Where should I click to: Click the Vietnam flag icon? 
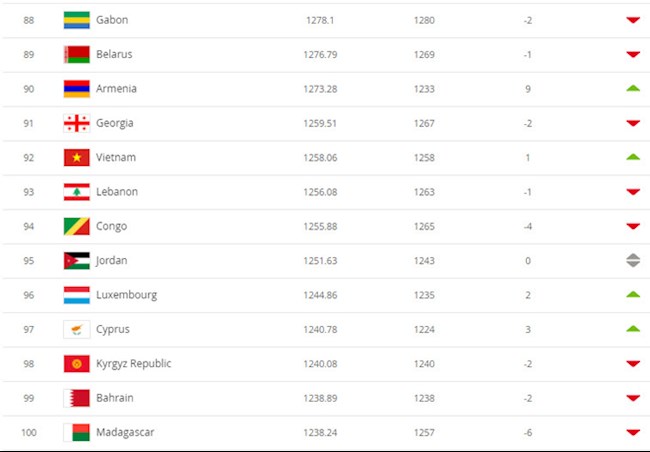pos(77,157)
